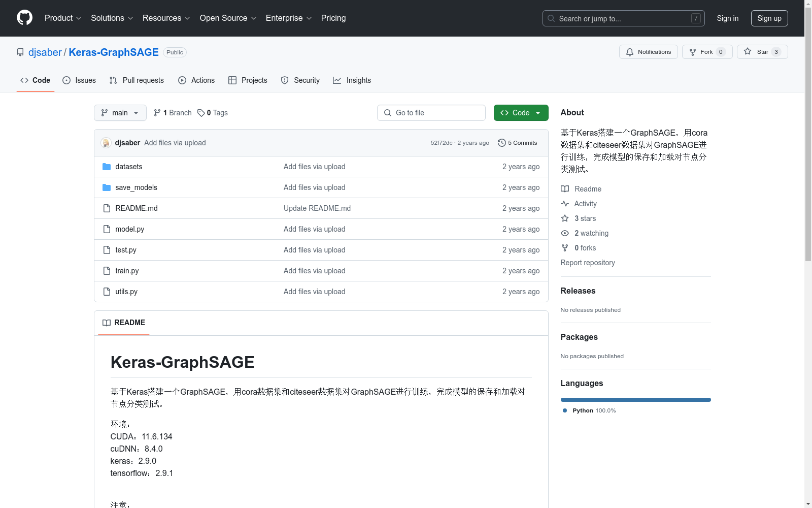This screenshot has width=812, height=508.
Task: Click the star icon beside 3 stars
Action: tap(565, 218)
